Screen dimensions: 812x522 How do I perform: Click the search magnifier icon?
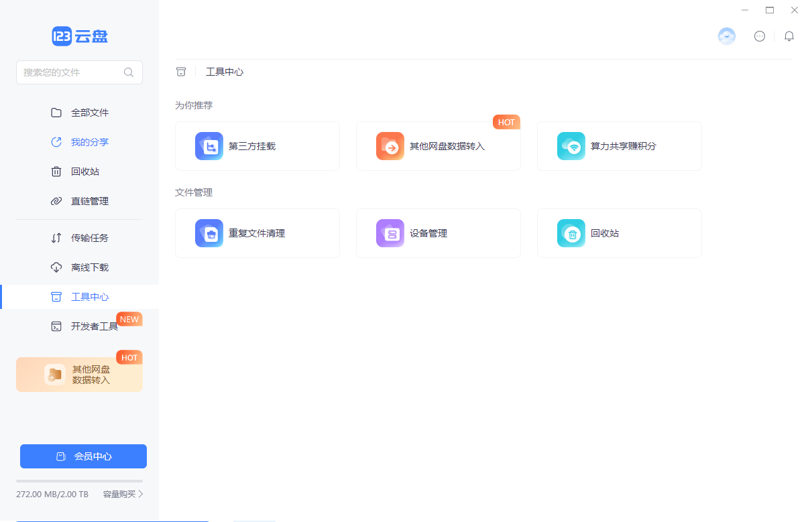(x=129, y=72)
